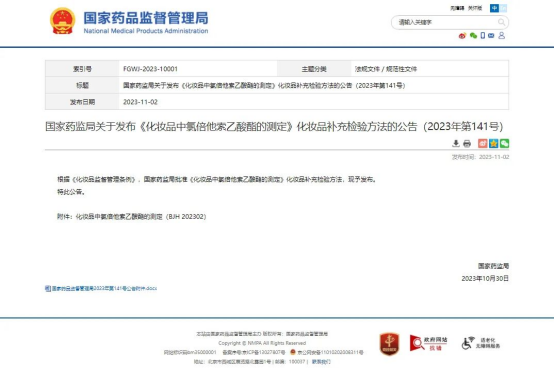
Task: Share the announcement to Weibo
Action: click(483, 143)
